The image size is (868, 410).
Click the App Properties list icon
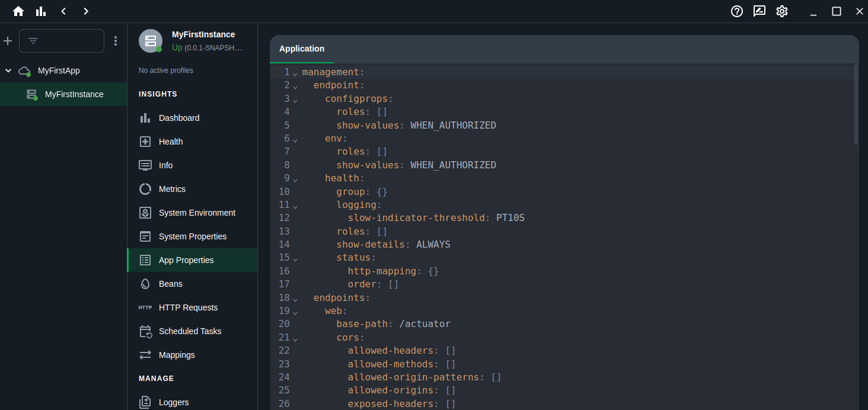click(145, 260)
